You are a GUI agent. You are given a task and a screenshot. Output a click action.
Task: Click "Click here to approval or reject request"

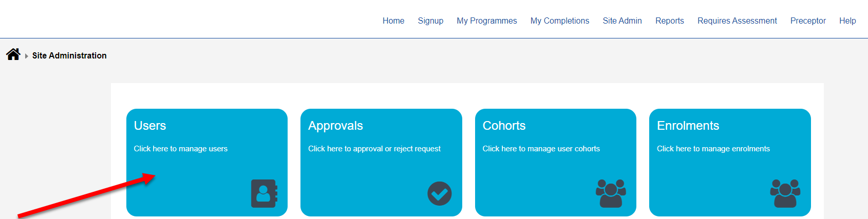pyautogui.click(x=374, y=149)
